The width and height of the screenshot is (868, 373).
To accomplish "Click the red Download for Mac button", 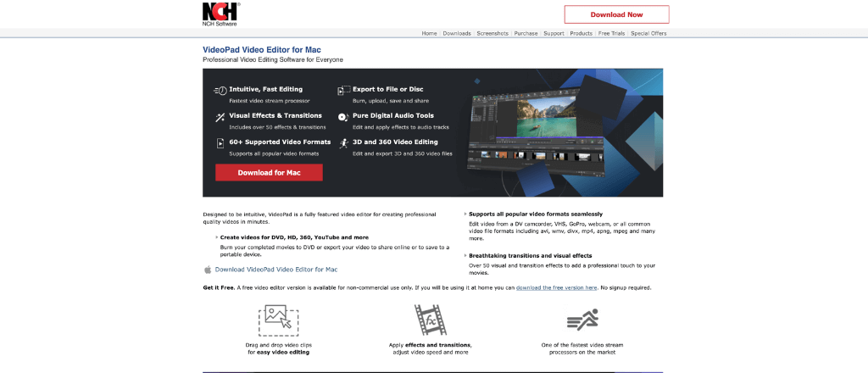I will click(x=269, y=173).
